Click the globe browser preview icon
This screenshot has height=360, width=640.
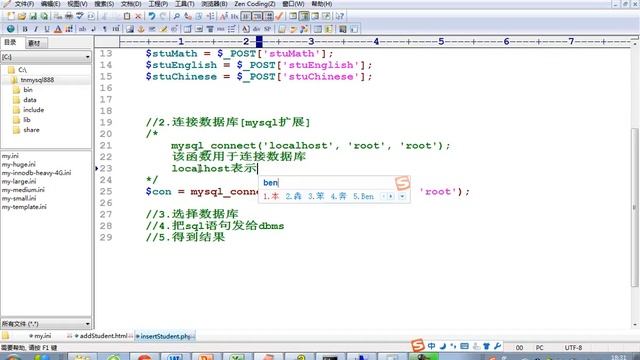click(11, 29)
